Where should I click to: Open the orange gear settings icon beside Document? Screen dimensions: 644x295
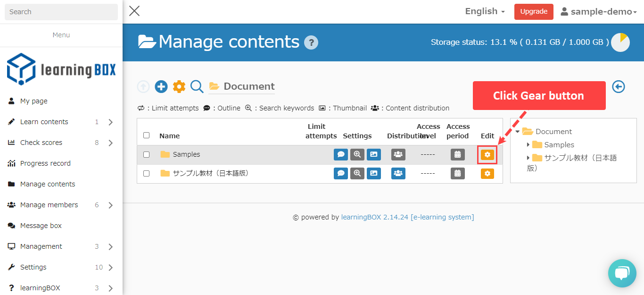point(179,86)
